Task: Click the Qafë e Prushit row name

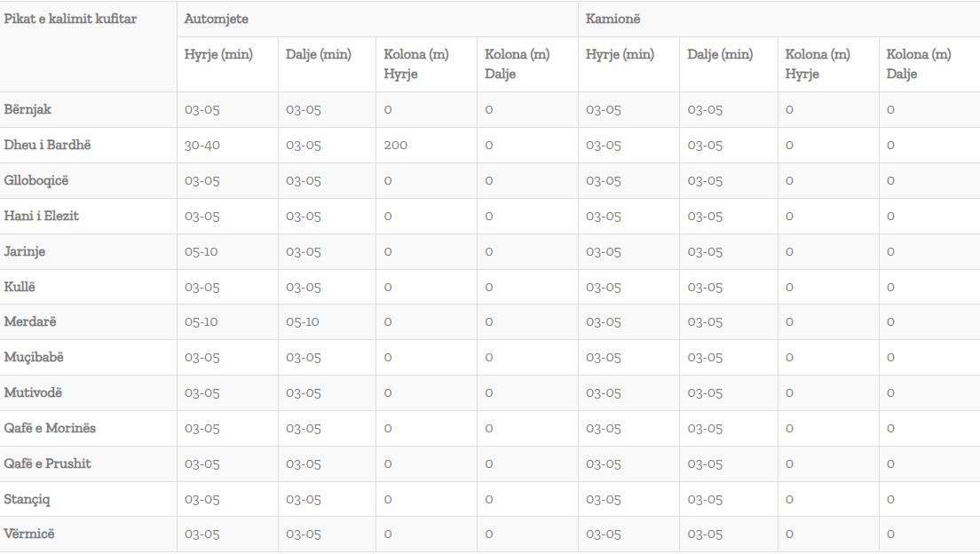Action: pyautogui.click(x=48, y=464)
